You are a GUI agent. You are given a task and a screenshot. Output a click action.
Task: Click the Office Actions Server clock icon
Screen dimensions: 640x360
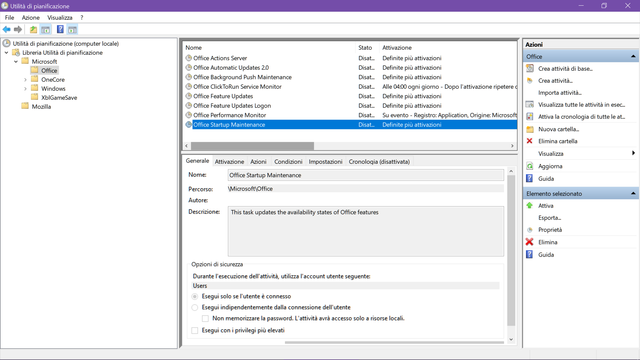coord(189,58)
